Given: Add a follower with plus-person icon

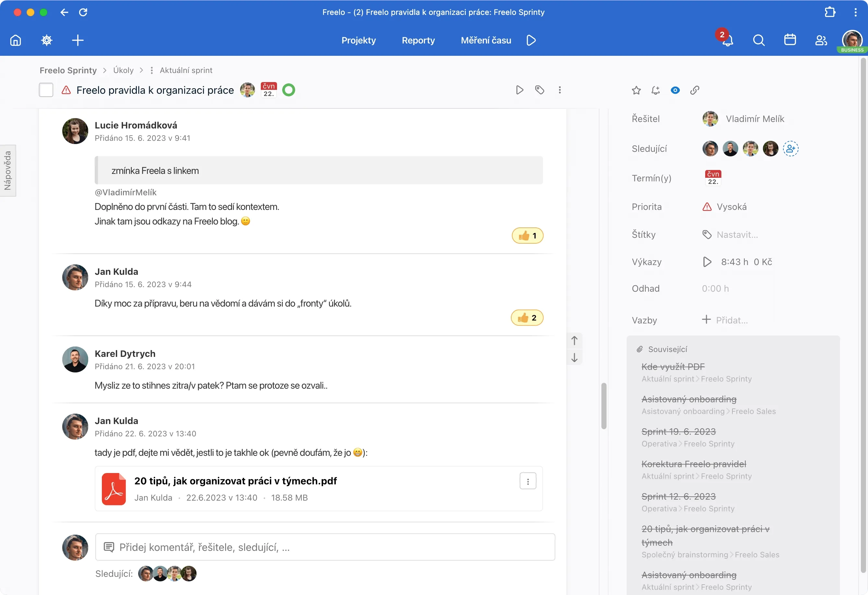Looking at the screenshot, I should pos(790,149).
